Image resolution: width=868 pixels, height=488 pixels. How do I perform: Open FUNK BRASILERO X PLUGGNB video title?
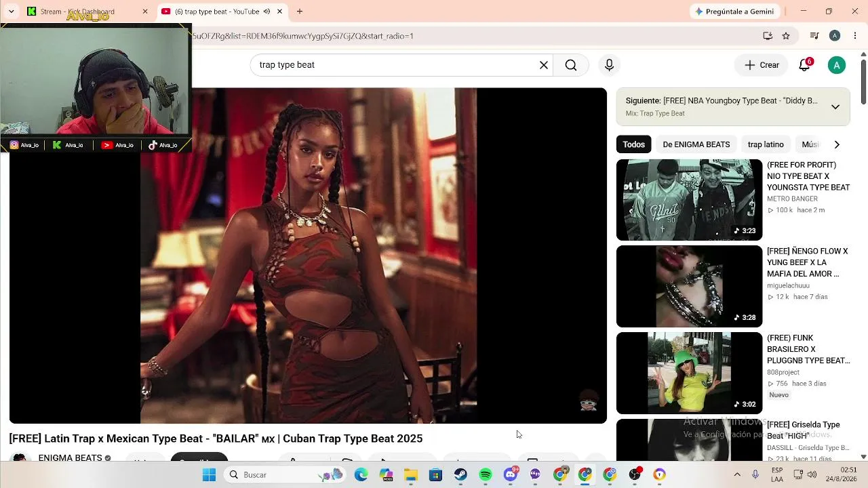point(808,349)
